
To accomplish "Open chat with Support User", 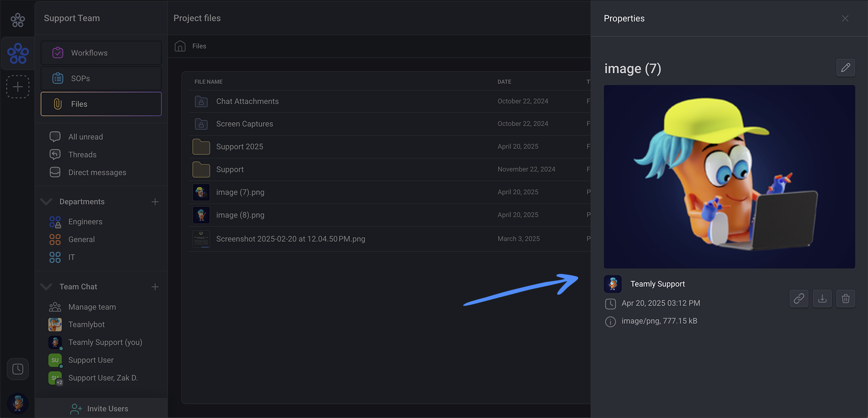I will [x=91, y=360].
